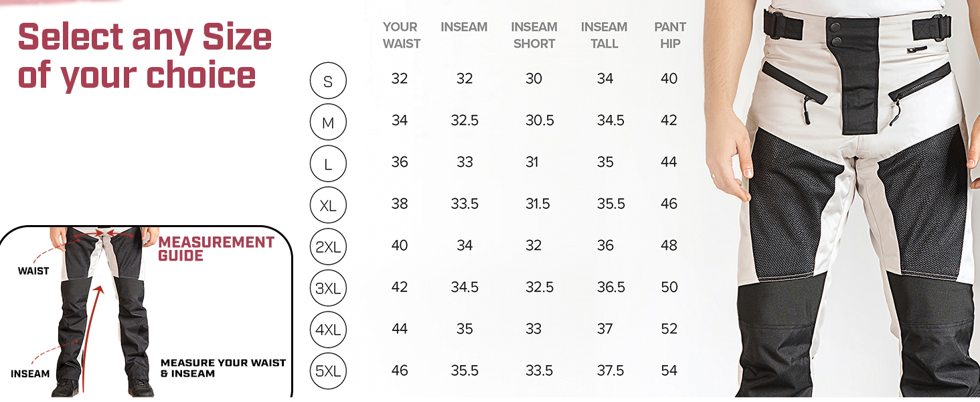Select the 5XL size circle

(328, 371)
